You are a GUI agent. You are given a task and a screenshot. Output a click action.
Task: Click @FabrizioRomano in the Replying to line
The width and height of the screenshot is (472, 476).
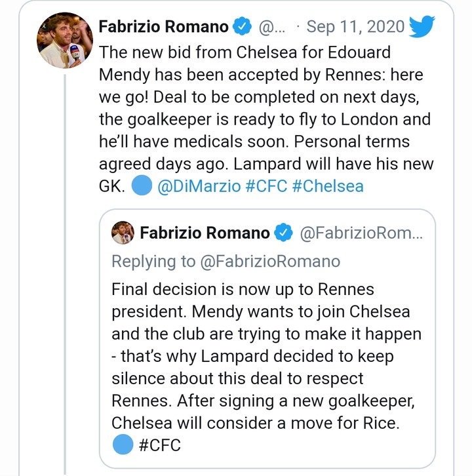[x=270, y=262]
